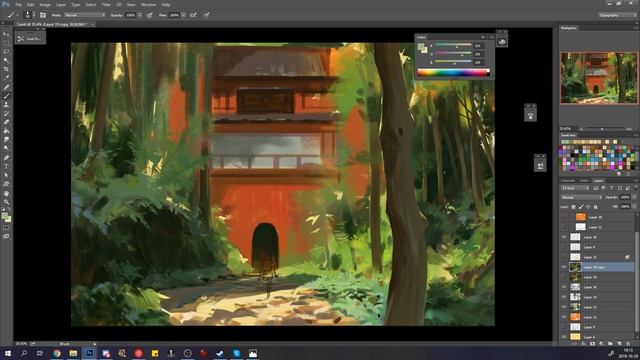The height and width of the screenshot is (360, 640).
Task: Select the Rectangular Marquee tool
Action: pyautogui.click(x=6, y=43)
